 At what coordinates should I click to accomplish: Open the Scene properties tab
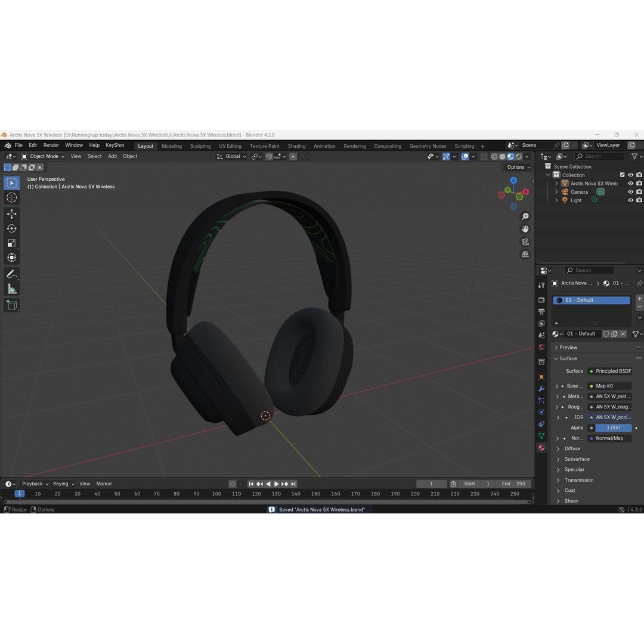541,336
